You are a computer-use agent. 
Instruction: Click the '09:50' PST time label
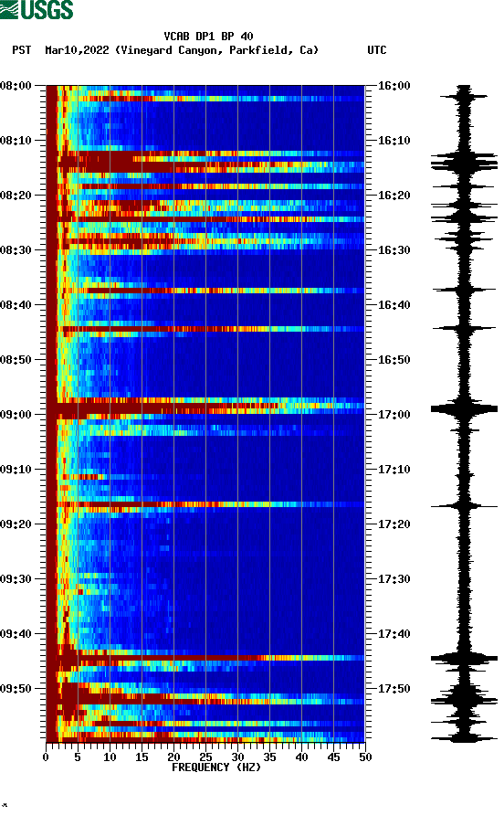16,689
